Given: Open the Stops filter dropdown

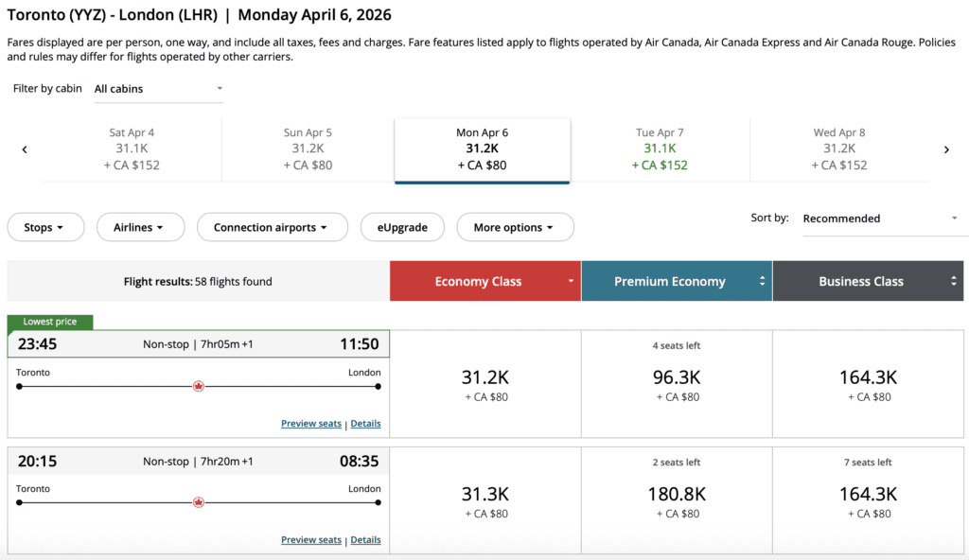Looking at the screenshot, I should [x=45, y=227].
